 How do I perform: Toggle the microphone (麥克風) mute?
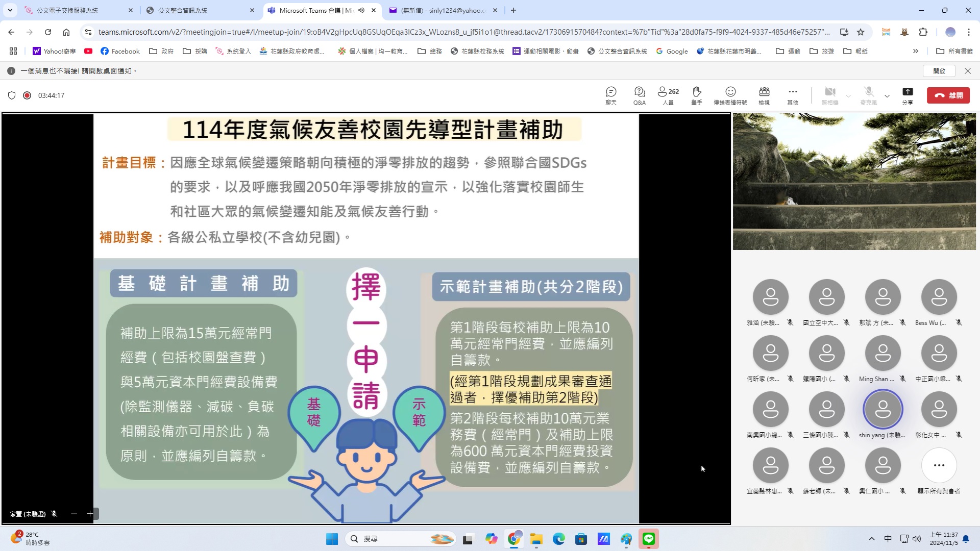click(869, 95)
